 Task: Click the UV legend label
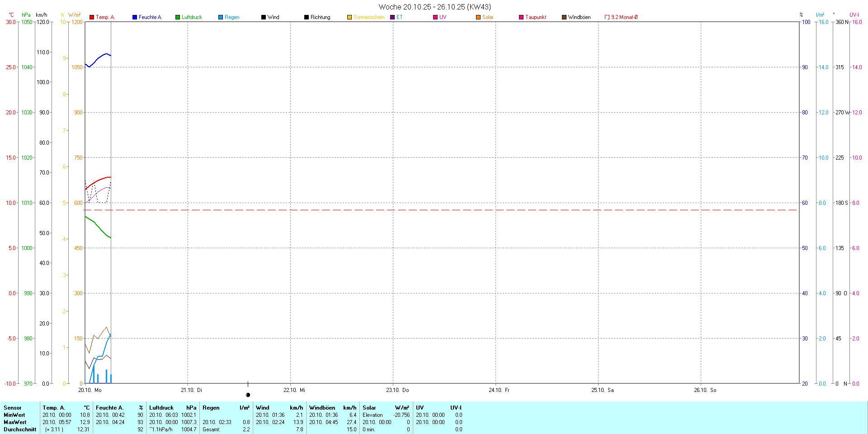[x=443, y=17]
